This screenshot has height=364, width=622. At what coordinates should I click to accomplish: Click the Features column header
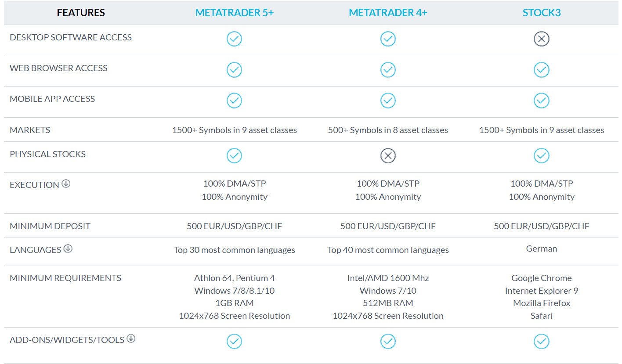pyautogui.click(x=81, y=13)
